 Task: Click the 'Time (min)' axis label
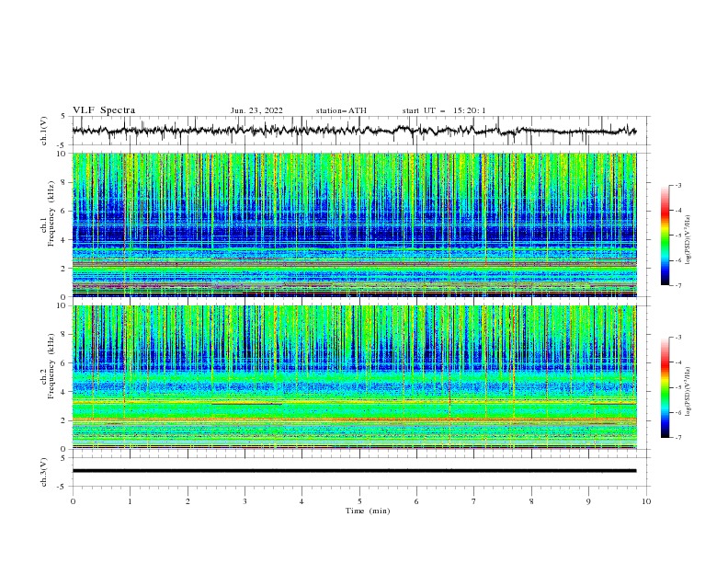point(368,511)
